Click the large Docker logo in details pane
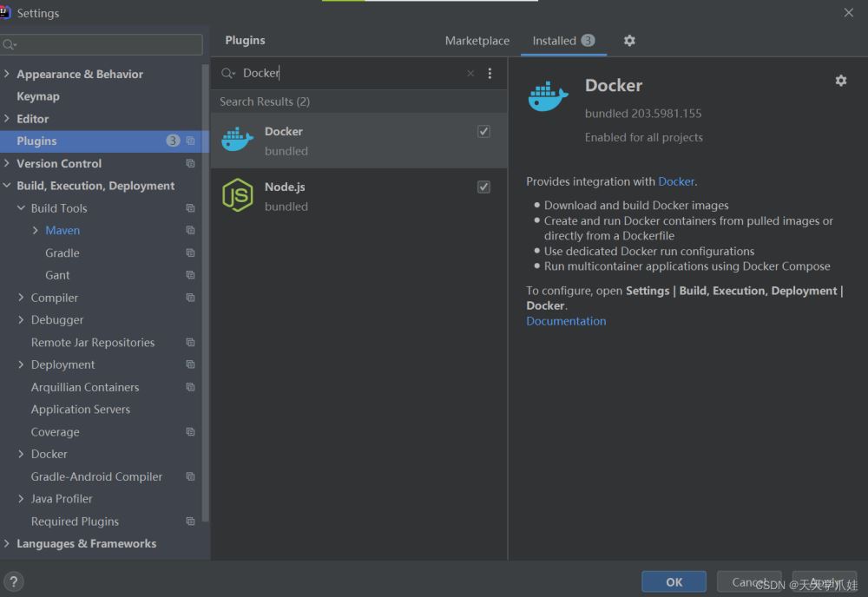 (548, 95)
